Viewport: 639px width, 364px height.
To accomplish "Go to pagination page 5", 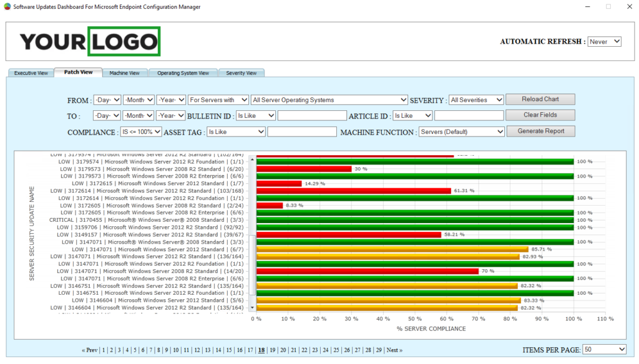I will pyautogui.click(x=135, y=350).
